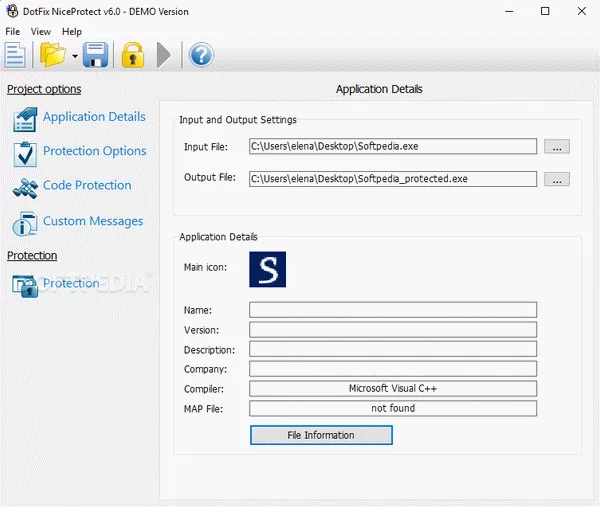Expand the open folder dropdown arrow

[75, 56]
